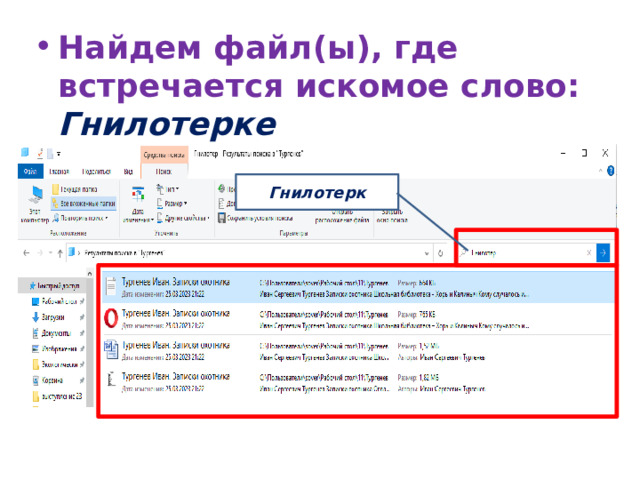Select first Тургенев Иван result file name
Screen dimensions: 640x480
(x=176, y=282)
